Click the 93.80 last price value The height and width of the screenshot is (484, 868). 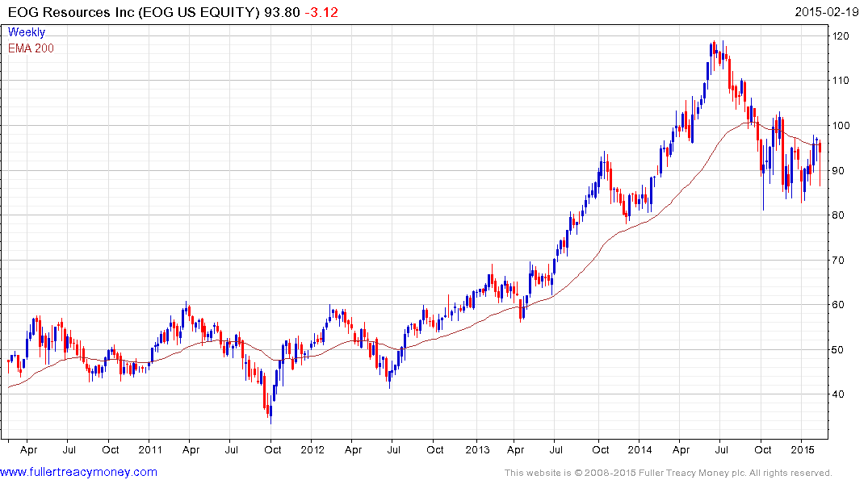click(282, 12)
